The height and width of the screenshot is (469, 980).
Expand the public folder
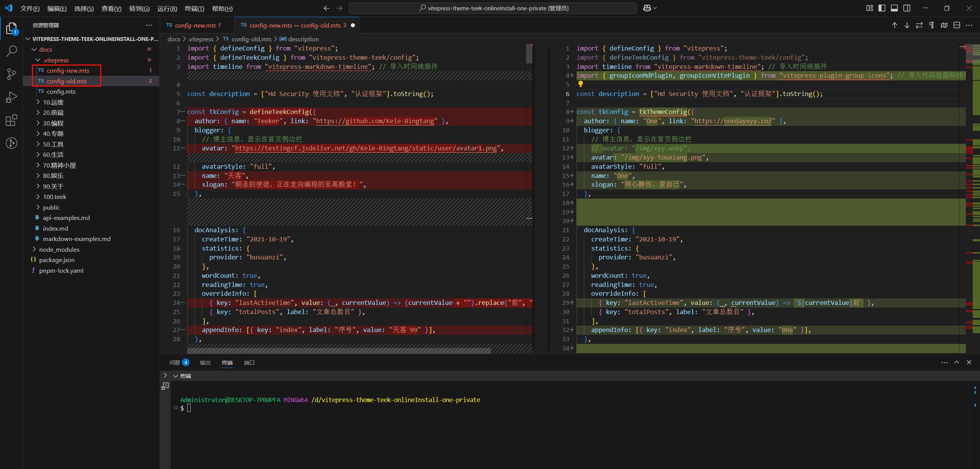38,207
